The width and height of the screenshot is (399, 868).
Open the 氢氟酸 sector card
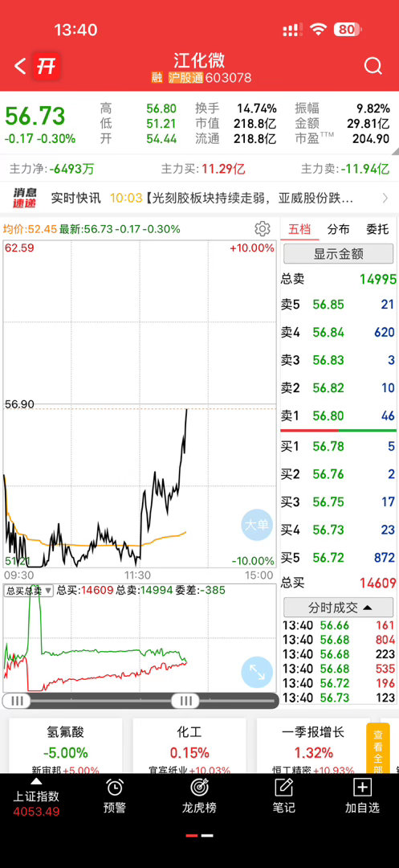click(66, 746)
